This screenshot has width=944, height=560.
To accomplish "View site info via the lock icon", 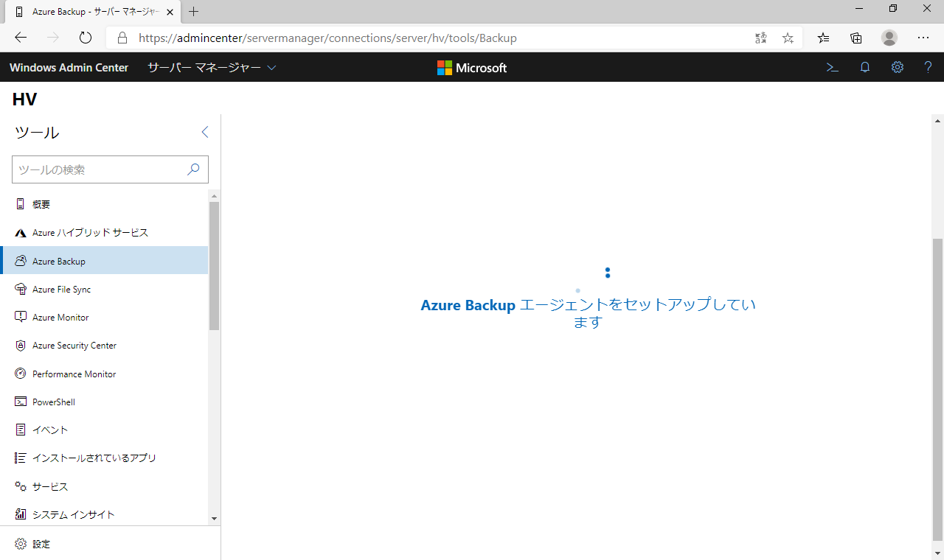I will [x=122, y=38].
